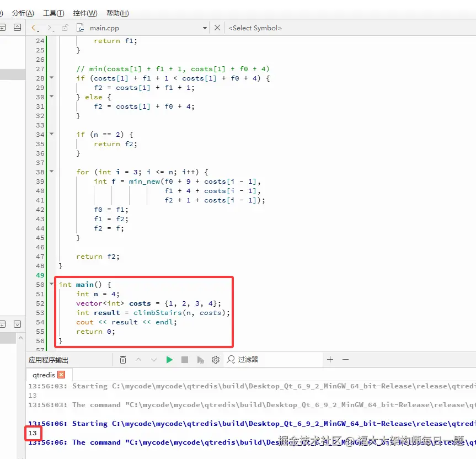Collapse the if block at line 34

coord(52,134)
